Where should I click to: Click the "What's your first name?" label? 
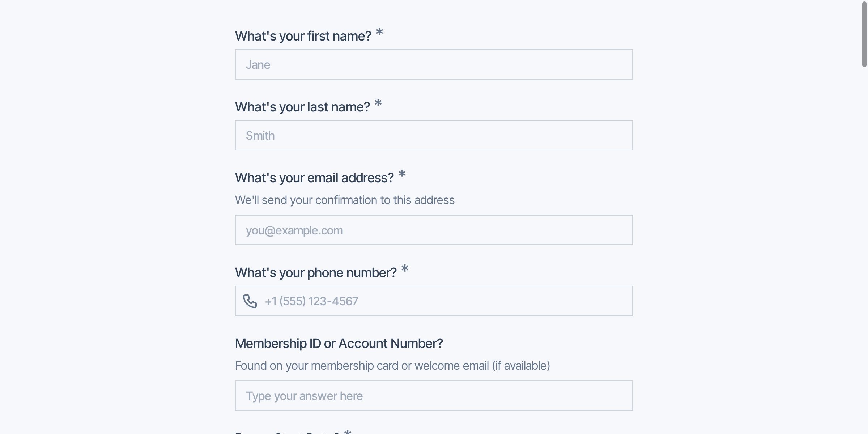point(303,36)
